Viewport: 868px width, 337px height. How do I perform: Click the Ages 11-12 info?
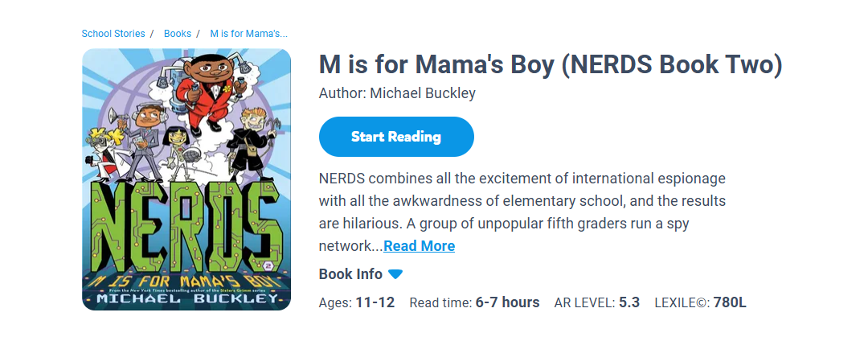357,303
